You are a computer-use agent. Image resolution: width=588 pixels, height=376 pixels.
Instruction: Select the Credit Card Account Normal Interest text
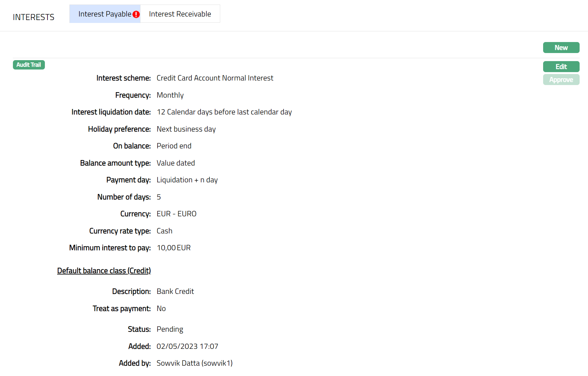pos(215,78)
